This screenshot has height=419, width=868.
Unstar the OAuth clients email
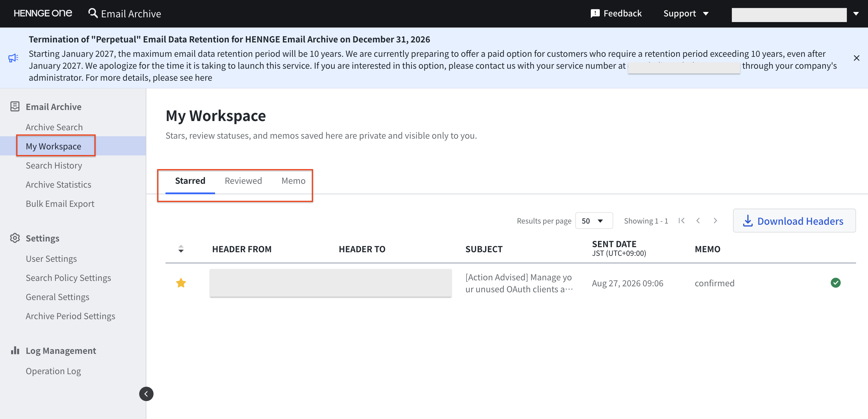pyautogui.click(x=181, y=283)
